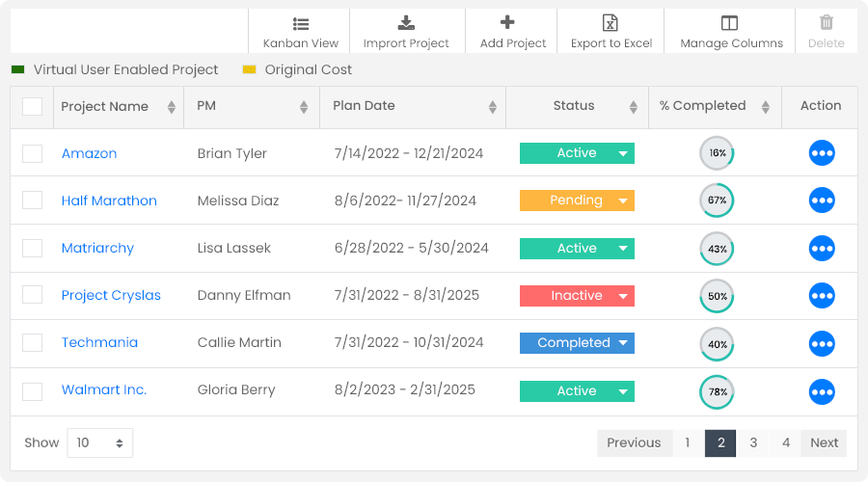Go to page 3 in the pagination
The width and height of the screenshot is (868, 482).
point(753,442)
